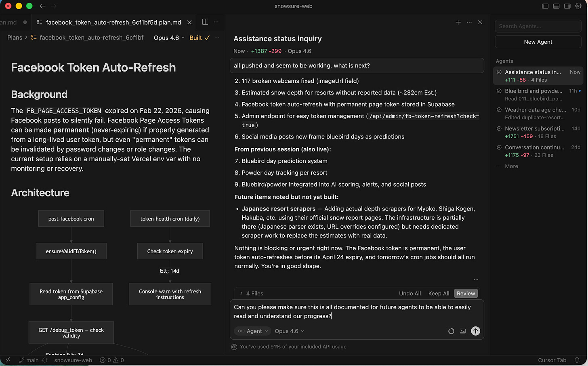The image size is (588, 366).
Task: Close the facebook_token_auto-refresh plan tab
Action: tap(189, 22)
